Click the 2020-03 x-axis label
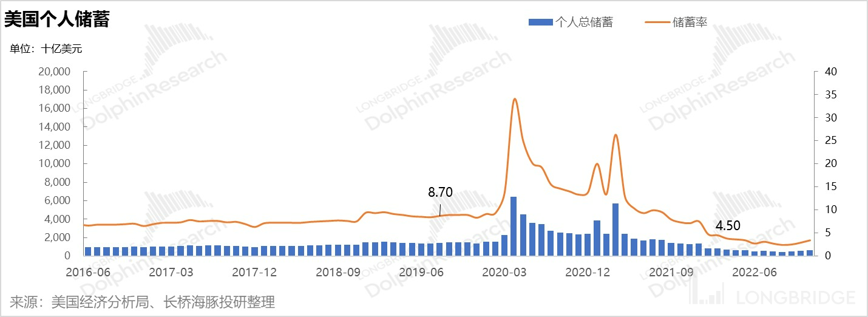 pos(504,273)
